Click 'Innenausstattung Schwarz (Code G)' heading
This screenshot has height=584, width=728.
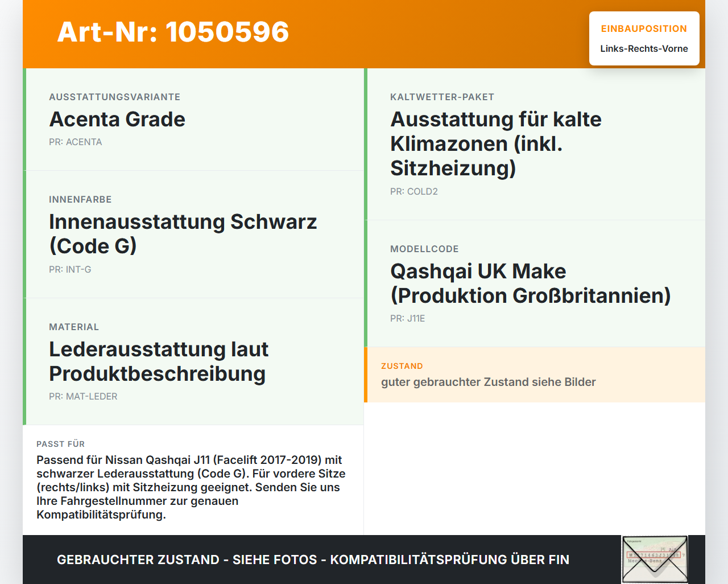pyautogui.click(x=183, y=234)
